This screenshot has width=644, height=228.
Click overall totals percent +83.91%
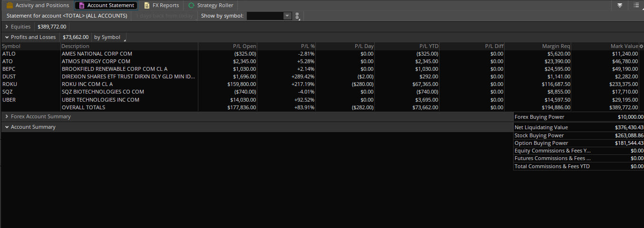304,107
